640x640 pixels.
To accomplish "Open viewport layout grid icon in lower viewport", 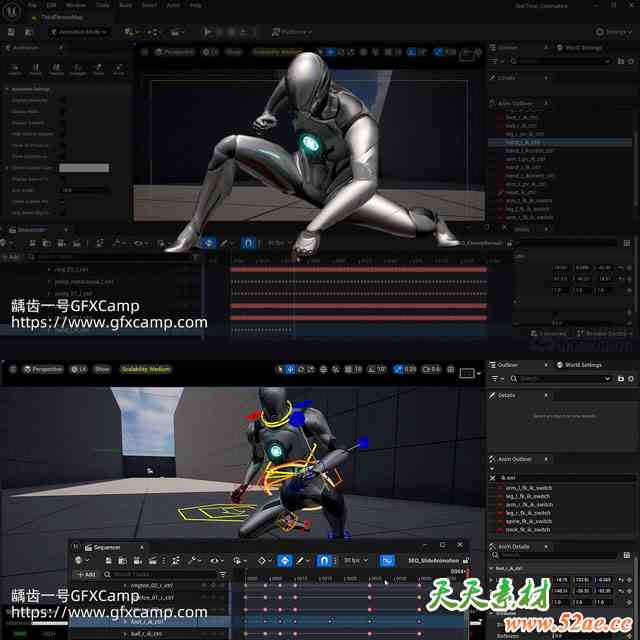I will click(x=450, y=369).
